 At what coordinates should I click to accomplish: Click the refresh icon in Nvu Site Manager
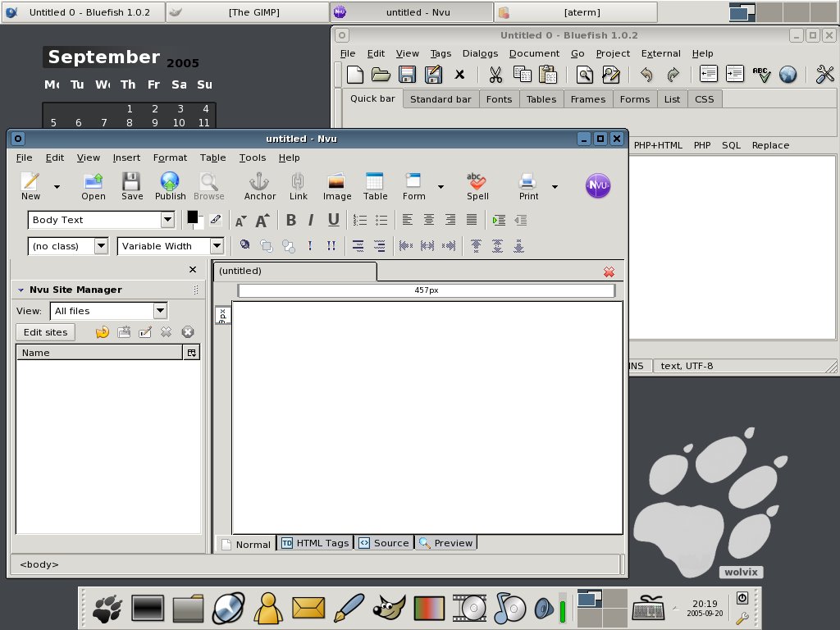point(103,332)
